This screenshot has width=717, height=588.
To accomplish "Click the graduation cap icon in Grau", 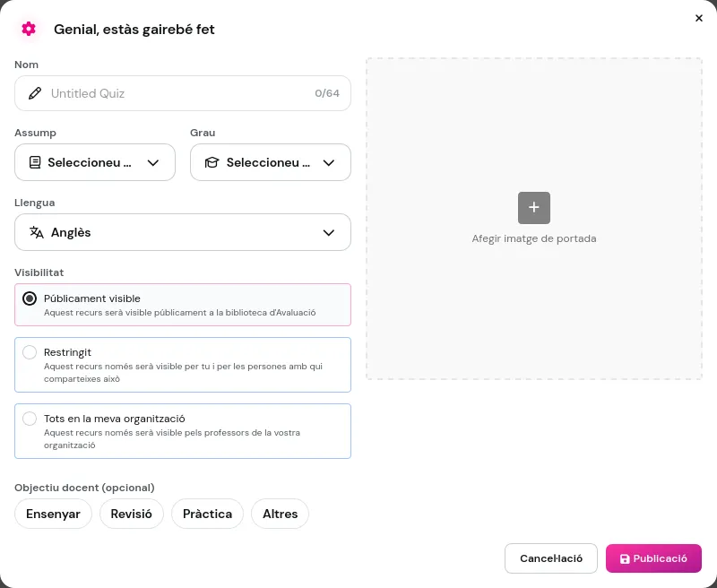I will tap(212, 162).
